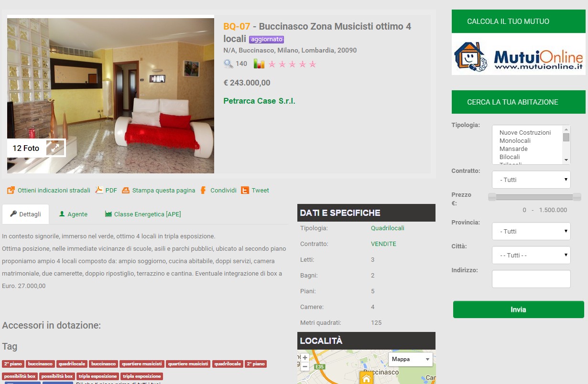This screenshot has width=588, height=384.
Task: Switch to the Agente tab
Action: click(x=73, y=214)
